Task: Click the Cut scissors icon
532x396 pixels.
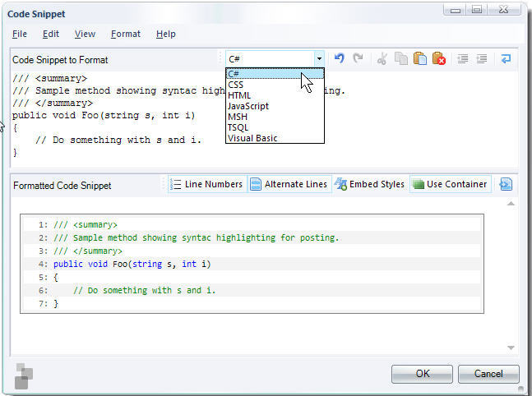Action: 382,59
